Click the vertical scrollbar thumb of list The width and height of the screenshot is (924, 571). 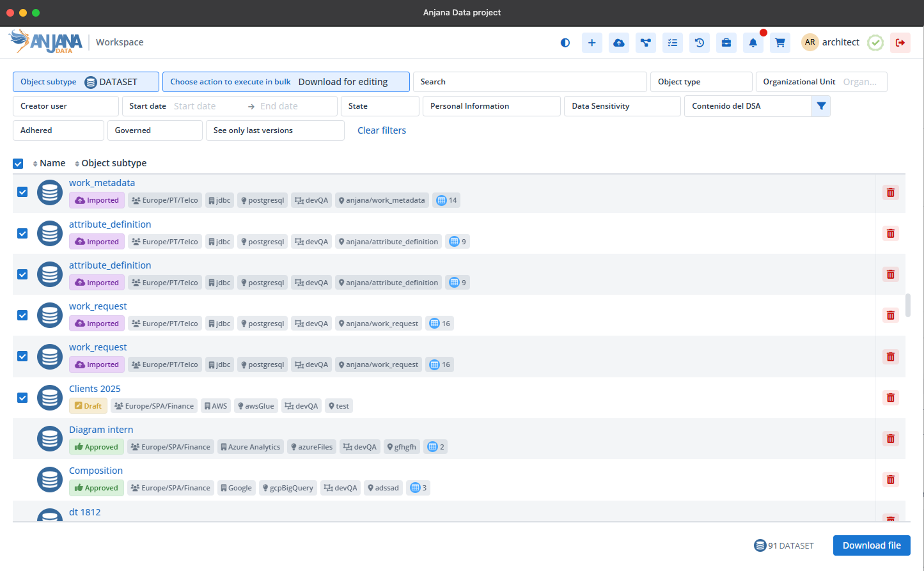click(x=908, y=306)
